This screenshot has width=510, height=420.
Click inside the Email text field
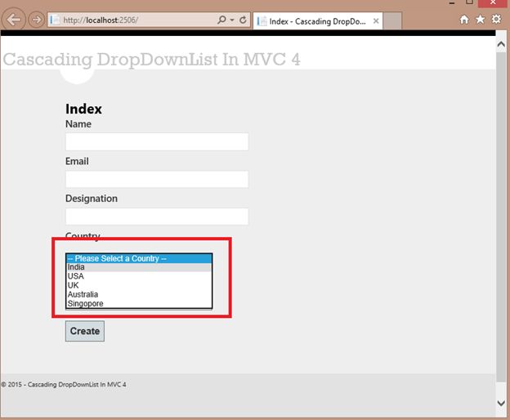coord(157,179)
